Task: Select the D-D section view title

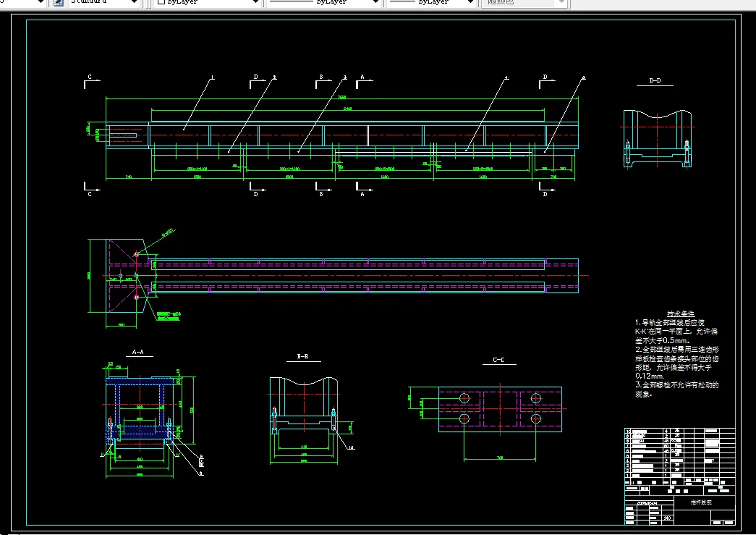Action: pos(655,80)
